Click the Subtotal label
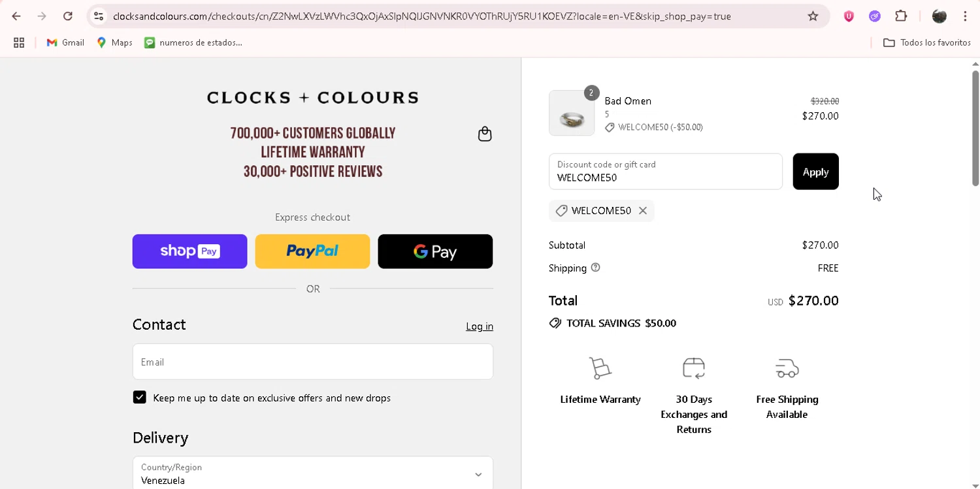This screenshot has width=980, height=489. point(567,245)
